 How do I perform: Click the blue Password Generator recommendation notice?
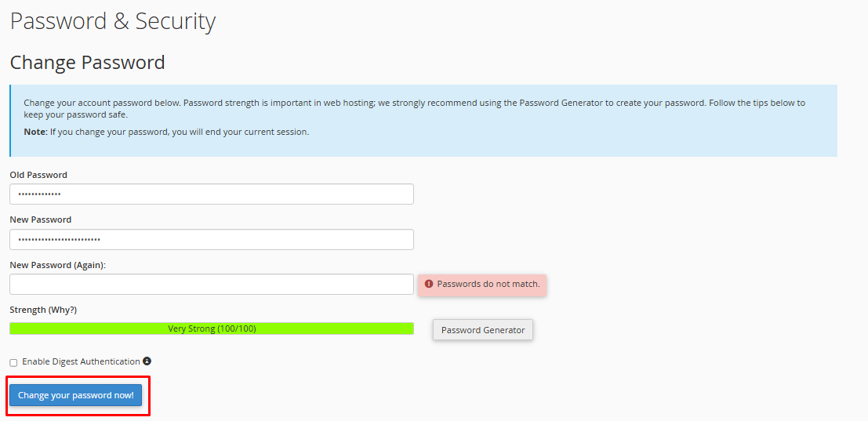[423, 121]
